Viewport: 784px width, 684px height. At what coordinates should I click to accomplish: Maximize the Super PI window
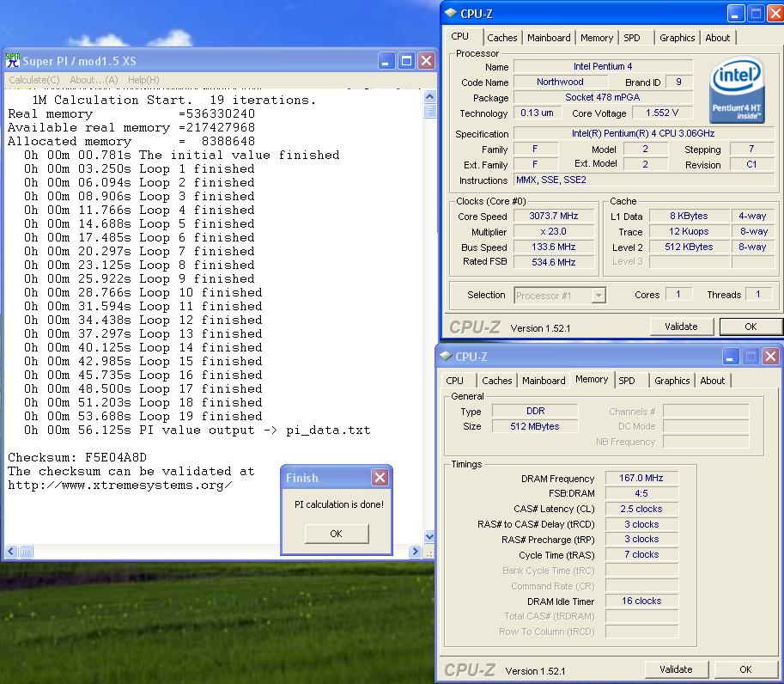(x=406, y=61)
